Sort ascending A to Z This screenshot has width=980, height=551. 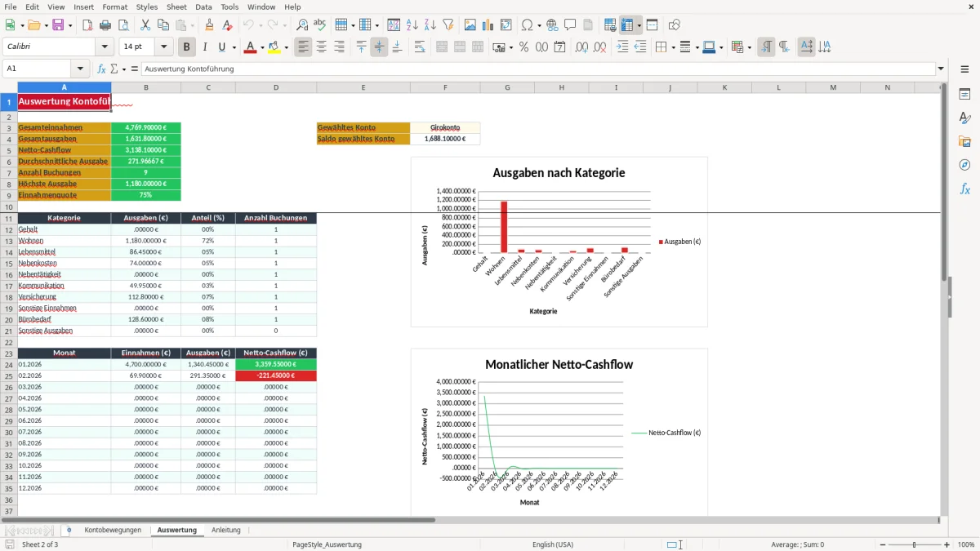click(412, 25)
